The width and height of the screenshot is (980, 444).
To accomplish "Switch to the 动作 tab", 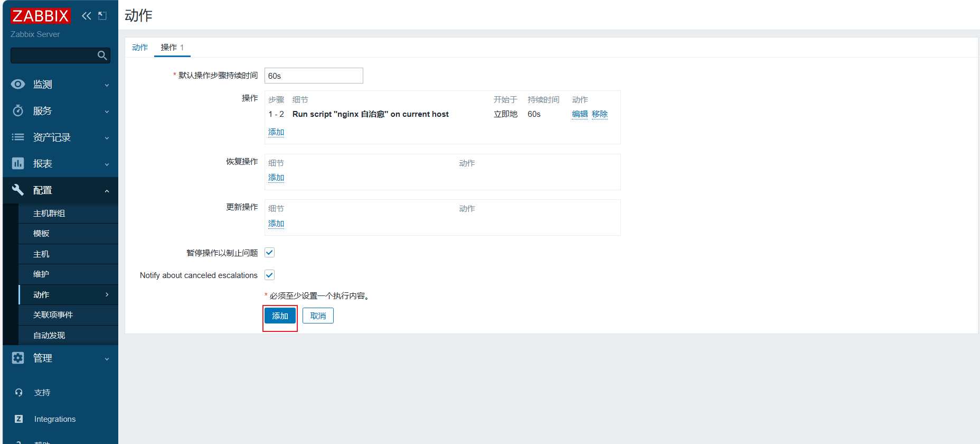I will [140, 47].
